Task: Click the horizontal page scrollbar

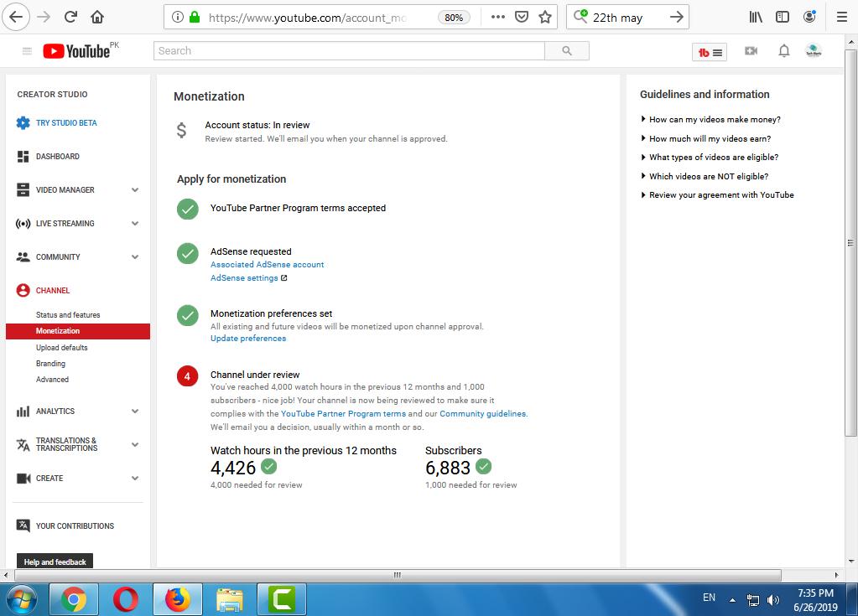Action: coord(398,575)
